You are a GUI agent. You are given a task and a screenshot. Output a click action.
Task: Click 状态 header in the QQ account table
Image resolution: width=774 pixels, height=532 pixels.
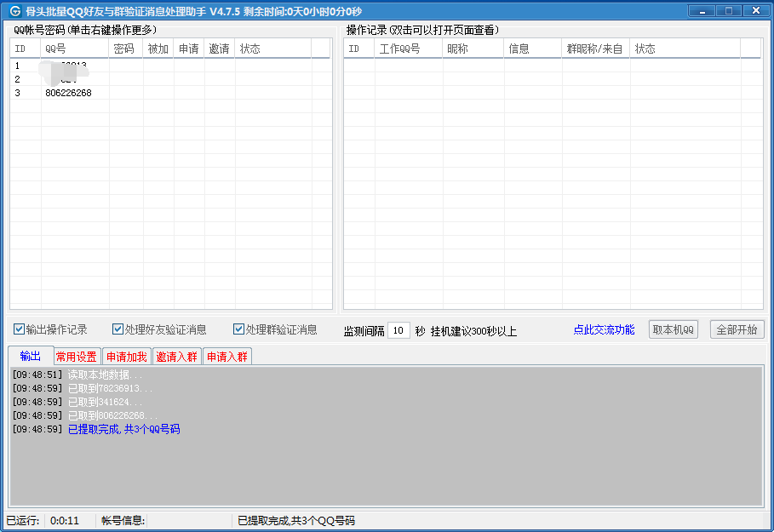point(273,49)
